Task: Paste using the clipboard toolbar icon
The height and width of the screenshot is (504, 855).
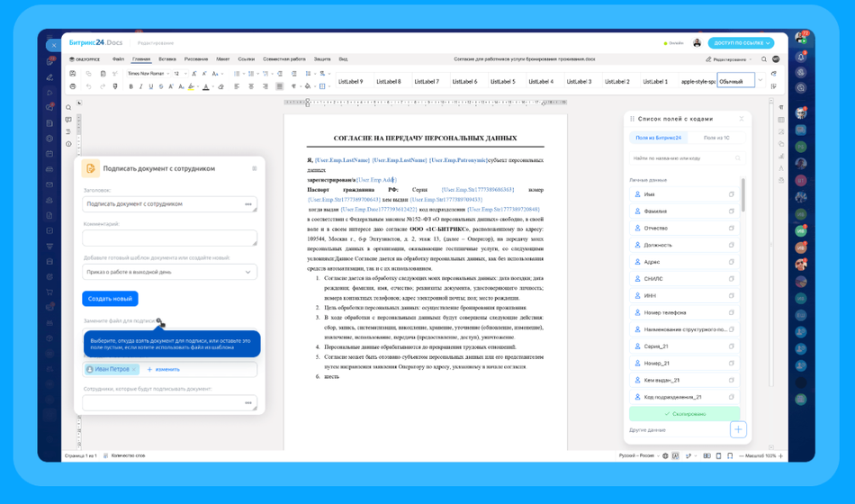Action: (103, 74)
